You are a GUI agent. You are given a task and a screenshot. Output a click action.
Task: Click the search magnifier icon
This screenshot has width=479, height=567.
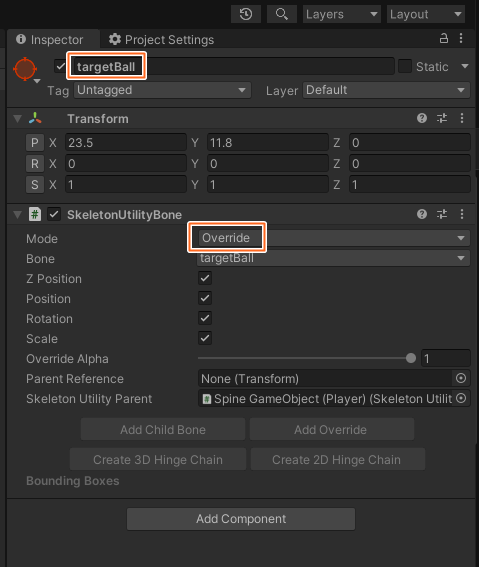(x=282, y=14)
